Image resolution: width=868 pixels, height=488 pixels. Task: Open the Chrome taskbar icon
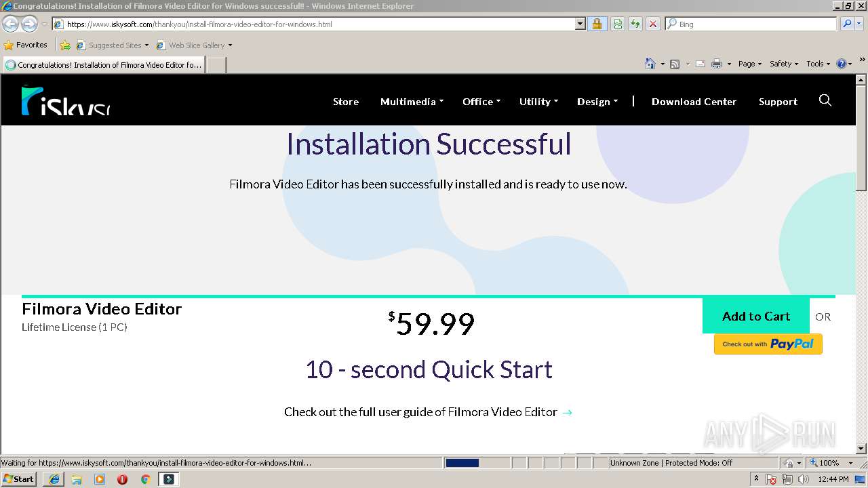[x=145, y=479]
